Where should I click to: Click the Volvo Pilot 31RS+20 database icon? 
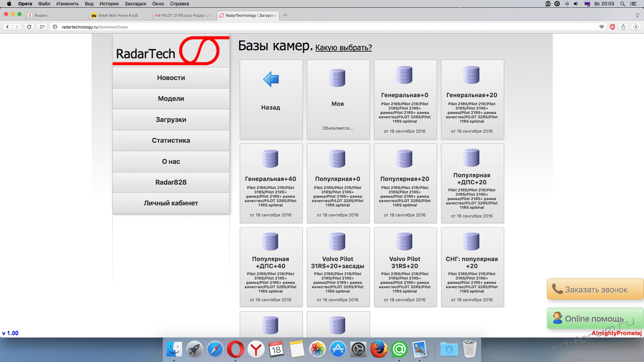(x=405, y=241)
